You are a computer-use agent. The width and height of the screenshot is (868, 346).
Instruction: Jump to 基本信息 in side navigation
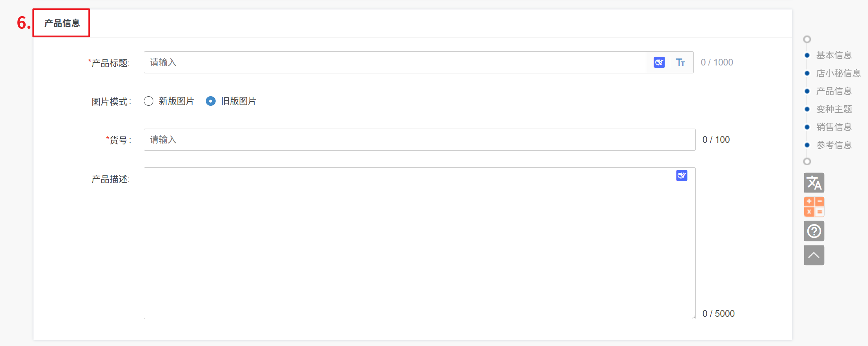click(834, 55)
